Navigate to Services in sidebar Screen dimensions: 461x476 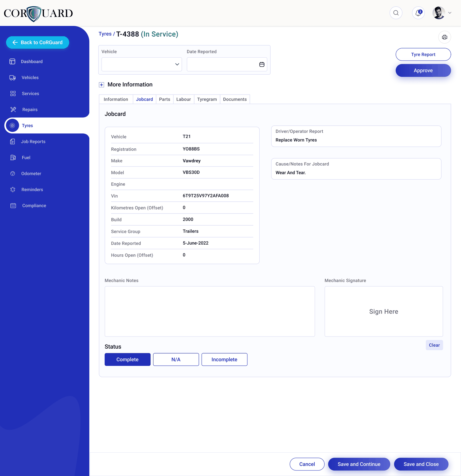[x=30, y=93]
